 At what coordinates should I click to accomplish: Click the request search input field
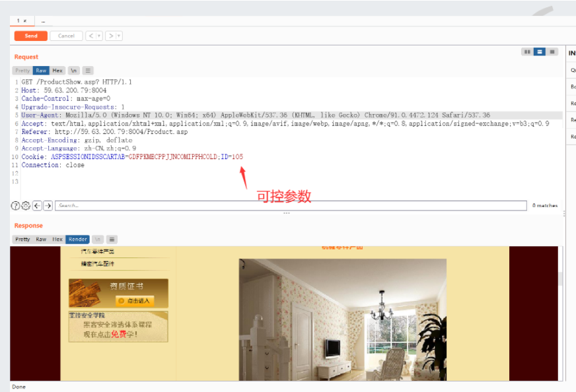pos(291,205)
